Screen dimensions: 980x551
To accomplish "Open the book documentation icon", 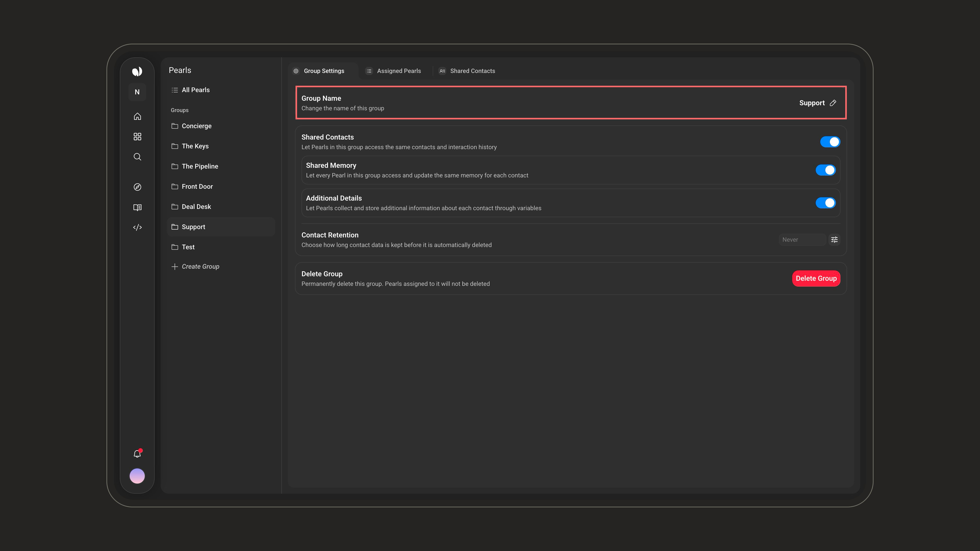I will pyautogui.click(x=137, y=207).
